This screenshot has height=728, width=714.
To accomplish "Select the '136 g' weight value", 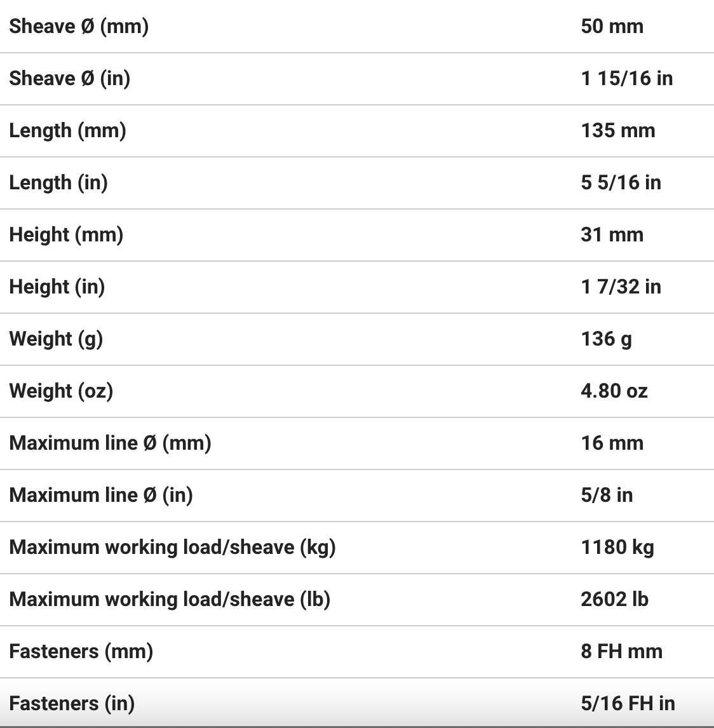I will (606, 339).
